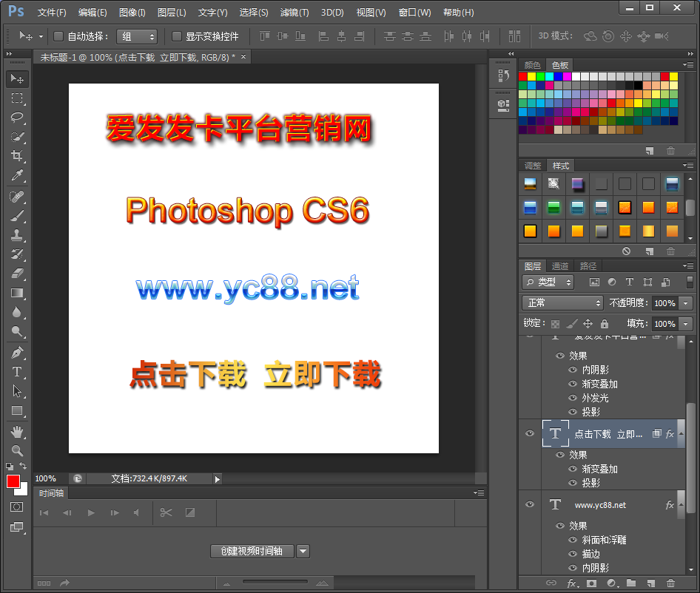Close the 未标题-1 document tab
This screenshot has height=593, width=700.
tap(243, 57)
